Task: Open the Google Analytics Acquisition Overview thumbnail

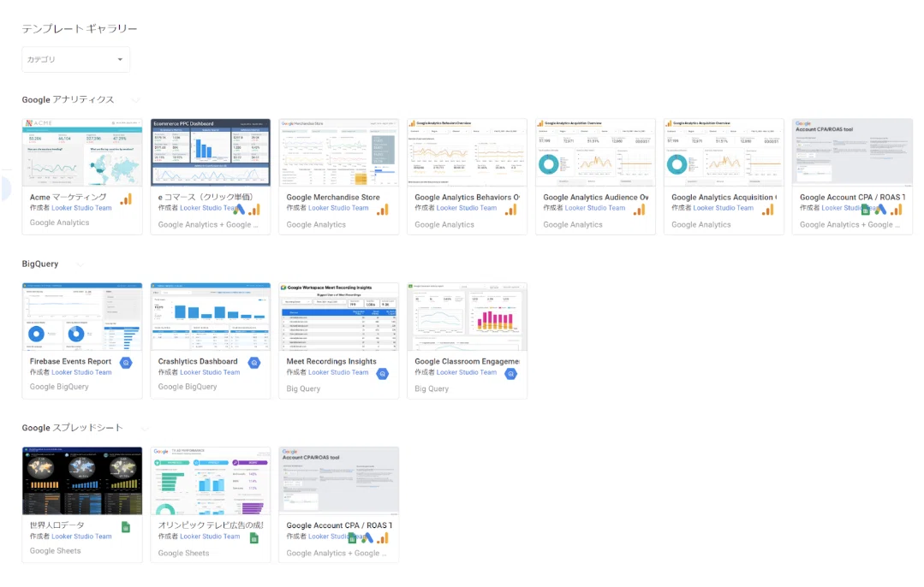Action: pos(724,152)
